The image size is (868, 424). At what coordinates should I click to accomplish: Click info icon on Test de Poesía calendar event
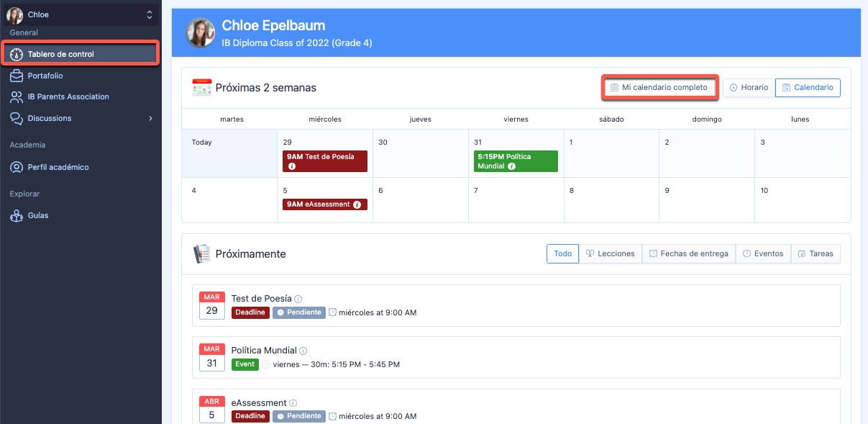(292, 166)
